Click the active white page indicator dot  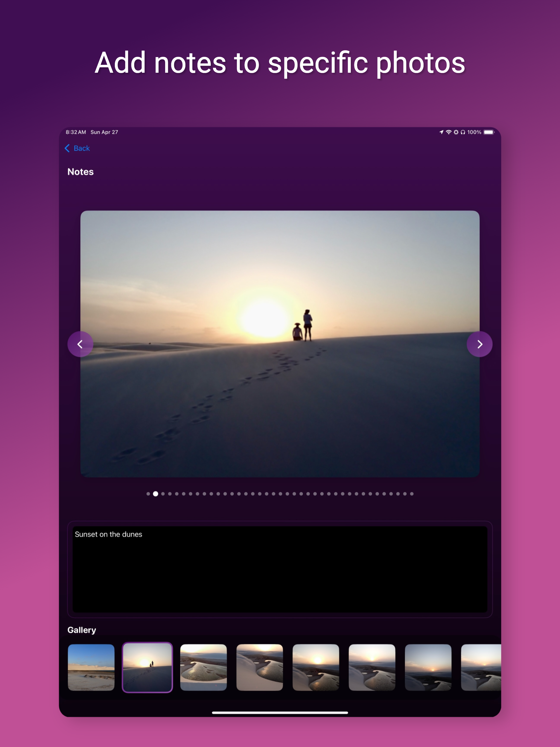click(155, 494)
